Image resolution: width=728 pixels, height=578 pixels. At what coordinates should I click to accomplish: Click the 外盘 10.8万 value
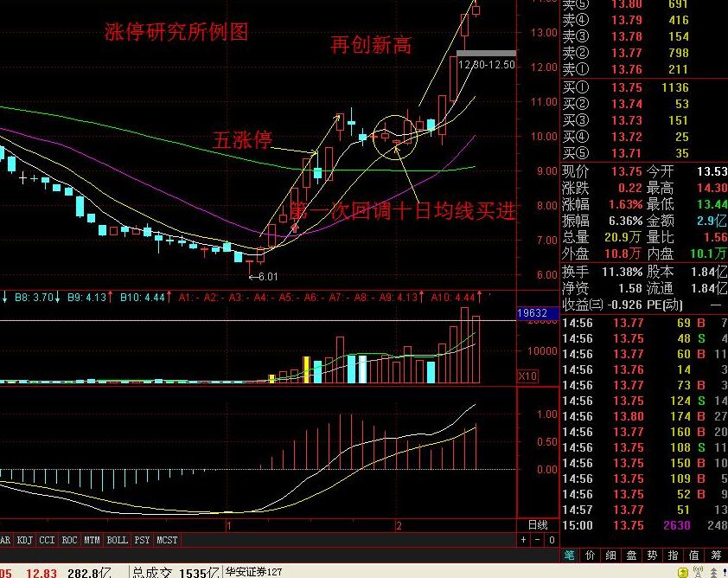tap(623, 254)
